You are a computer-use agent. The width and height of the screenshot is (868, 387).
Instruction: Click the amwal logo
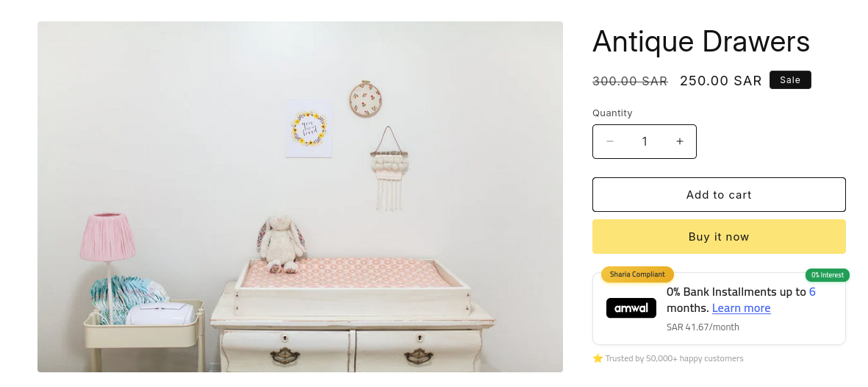click(631, 308)
